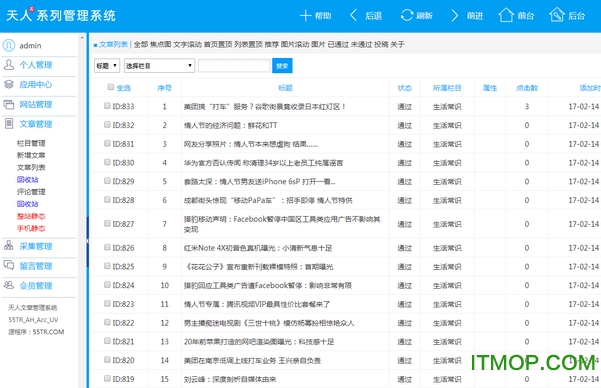Click the 点击数 column header
The height and width of the screenshot is (388, 601).
[527, 88]
